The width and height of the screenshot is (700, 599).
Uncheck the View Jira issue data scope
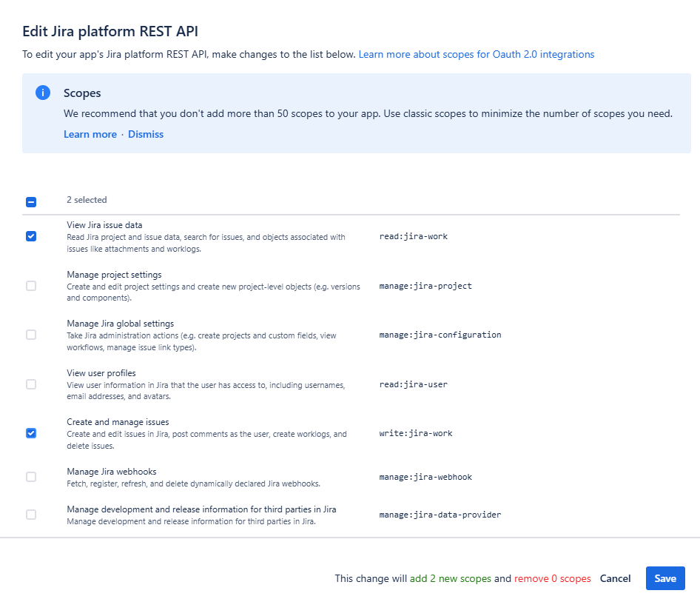(31, 235)
